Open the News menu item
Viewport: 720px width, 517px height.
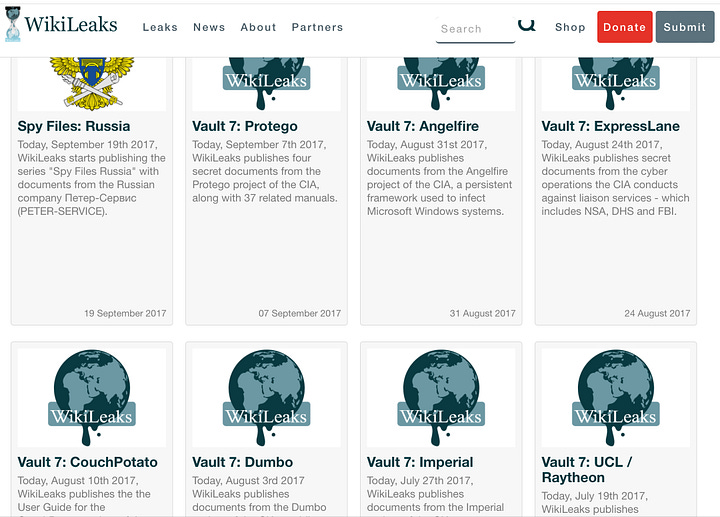point(209,27)
